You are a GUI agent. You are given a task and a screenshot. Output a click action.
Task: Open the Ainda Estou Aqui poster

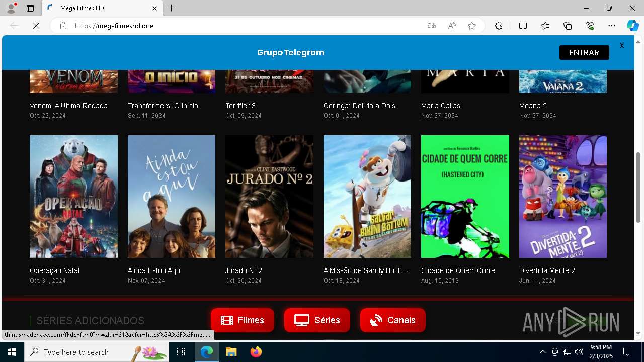(x=172, y=197)
